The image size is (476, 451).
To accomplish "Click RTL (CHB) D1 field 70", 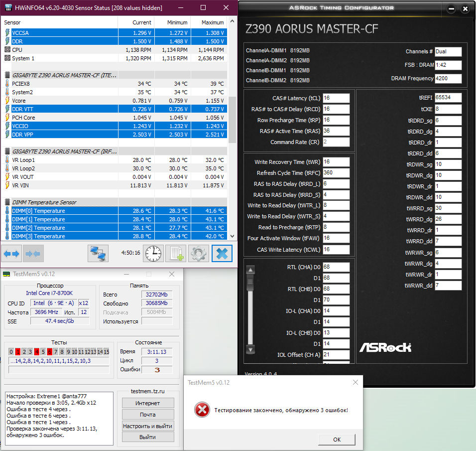I will (336, 300).
